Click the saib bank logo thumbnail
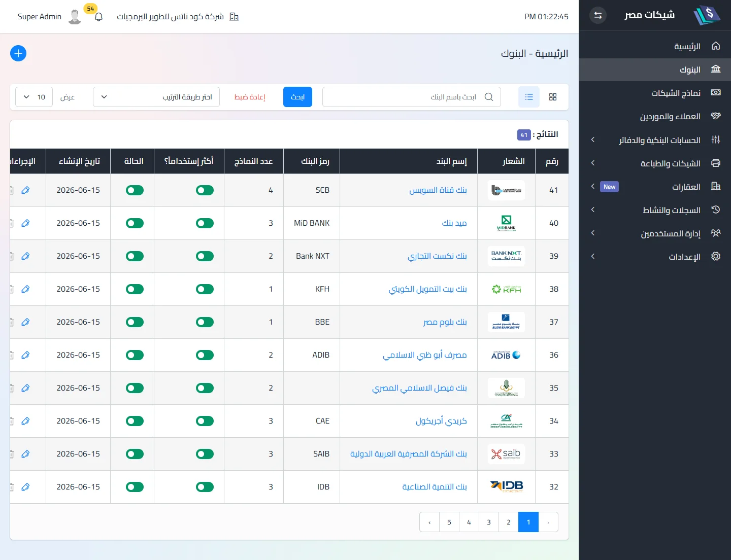Image resolution: width=731 pixels, height=560 pixels. tap(506, 454)
